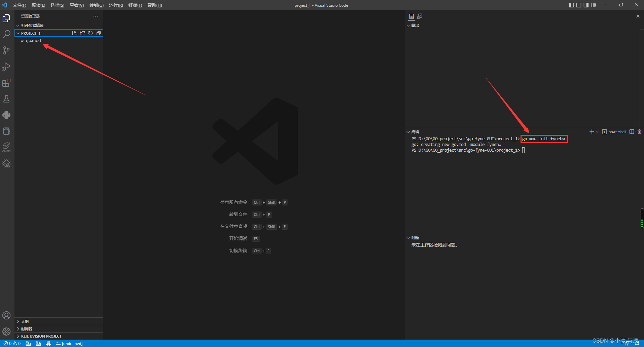Open the chip gear icon view below CMSIS
The image size is (644, 347).
(x=6, y=163)
